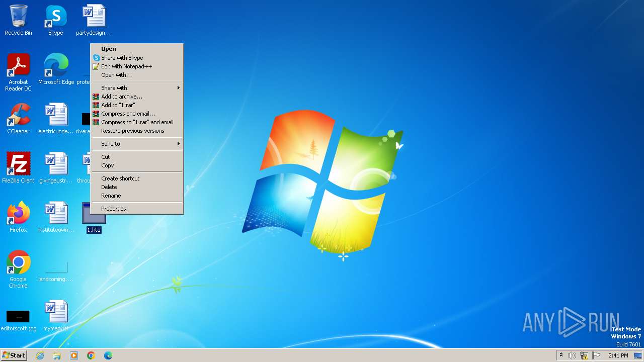Click the network tray icon

[584, 355]
